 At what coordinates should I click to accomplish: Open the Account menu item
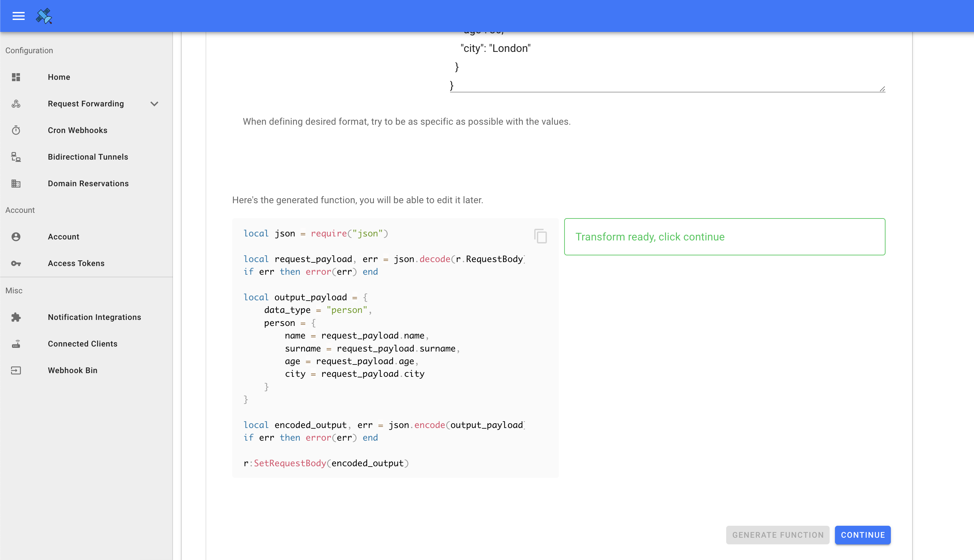(64, 236)
